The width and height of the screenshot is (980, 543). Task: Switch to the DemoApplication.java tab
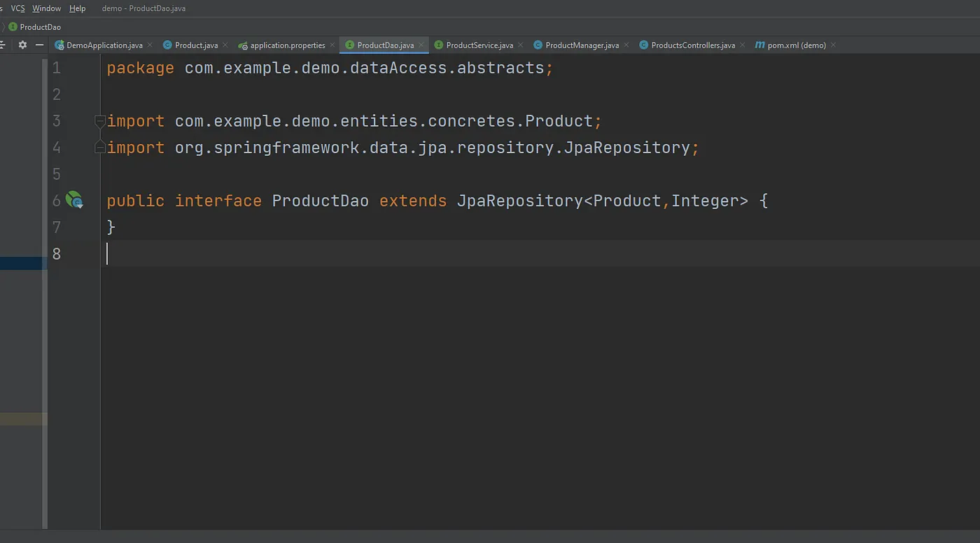click(x=104, y=45)
